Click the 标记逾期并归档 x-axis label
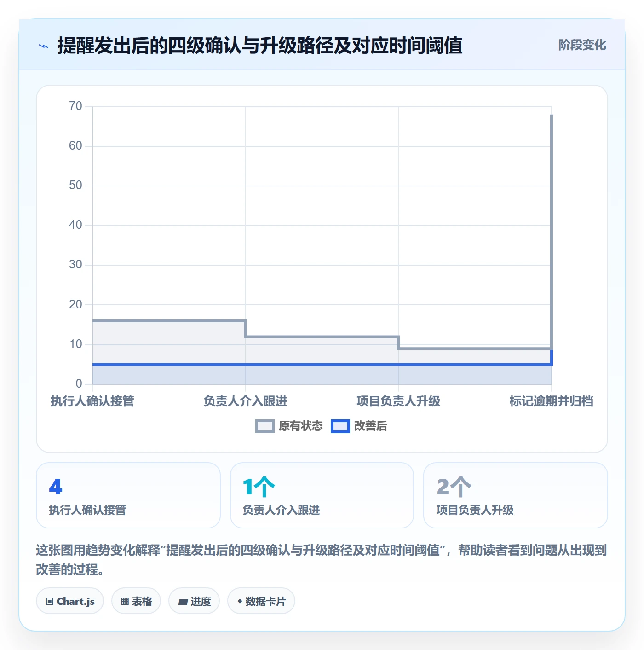Image resolution: width=644 pixels, height=650 pixels. [551, 401]
